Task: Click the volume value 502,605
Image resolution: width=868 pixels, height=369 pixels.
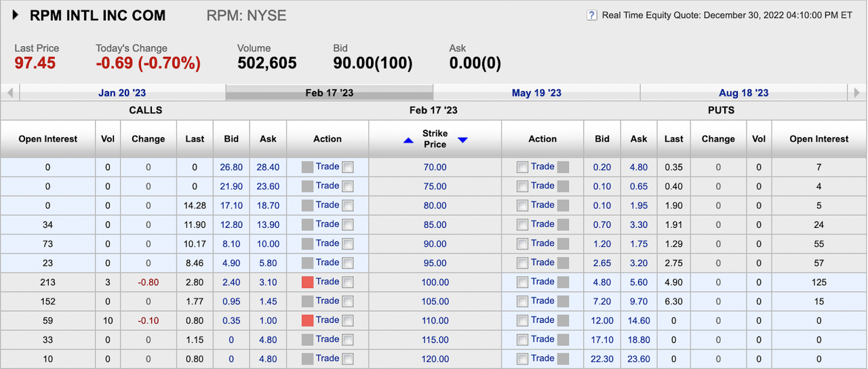Action: coord(267,63)
